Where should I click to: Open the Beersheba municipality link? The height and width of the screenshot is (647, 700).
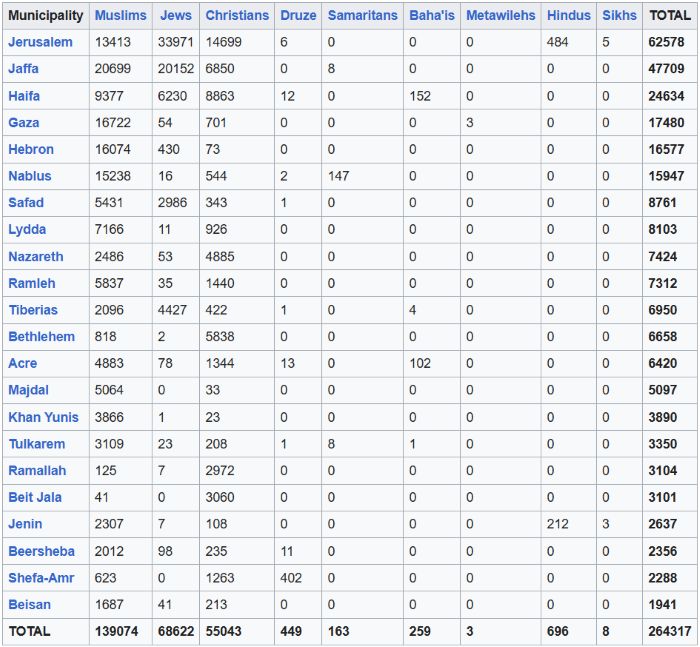[x=42, y=551]
